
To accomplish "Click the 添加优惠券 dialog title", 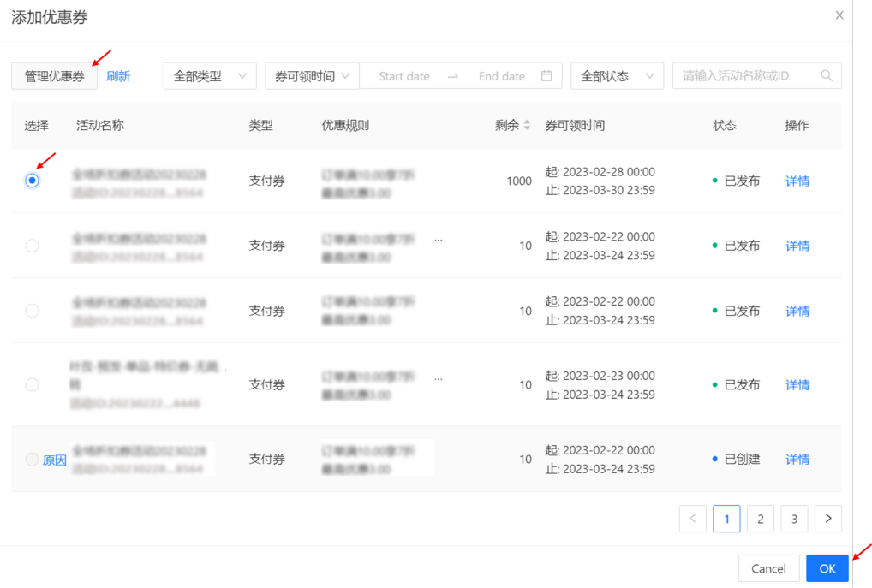I will pos(50,17).
